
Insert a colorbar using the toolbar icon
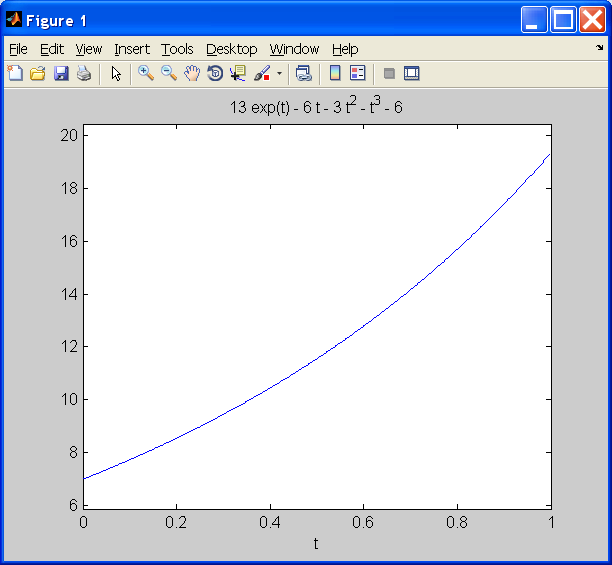(x=335, y=73)
